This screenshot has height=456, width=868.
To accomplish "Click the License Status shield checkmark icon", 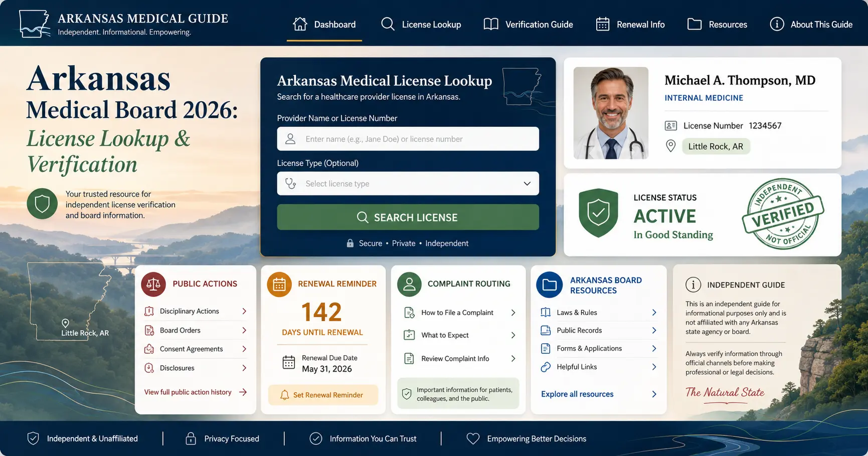I will 598,213.
